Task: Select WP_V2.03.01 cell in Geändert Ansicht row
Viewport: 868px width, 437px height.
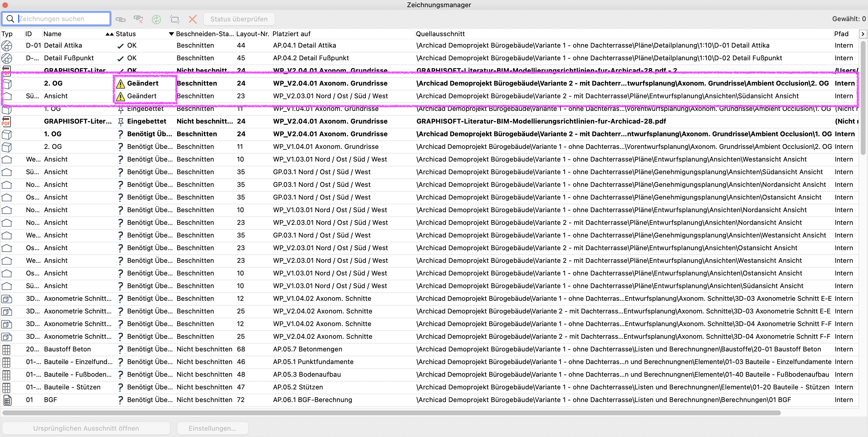Action: pyautogui.click(x=330, y=96)
